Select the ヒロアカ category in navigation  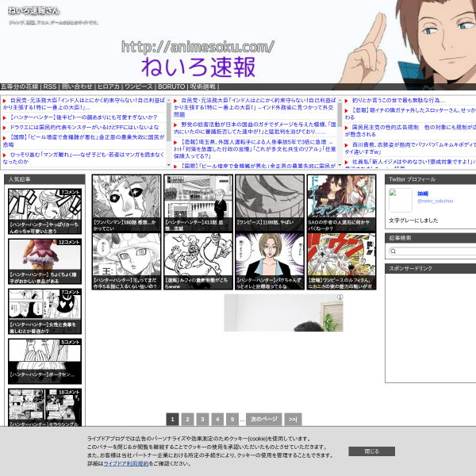pyautogui.click(x=109, y=86)
